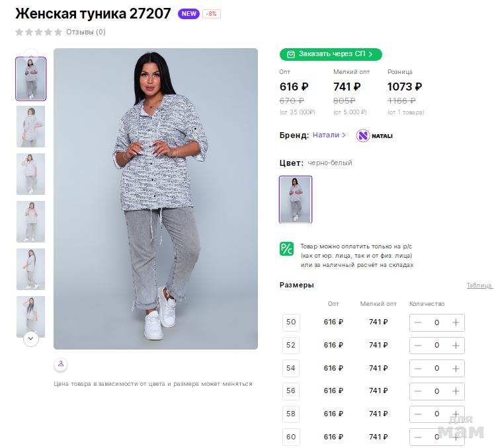
Task: Click the main product photo
Action: click(x=155, y=198)
